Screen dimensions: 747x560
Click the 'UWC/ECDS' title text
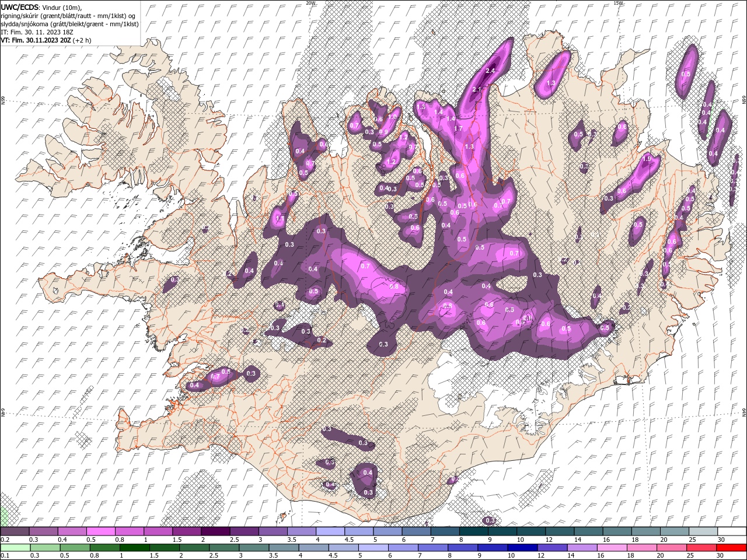(x=19, y=7)
